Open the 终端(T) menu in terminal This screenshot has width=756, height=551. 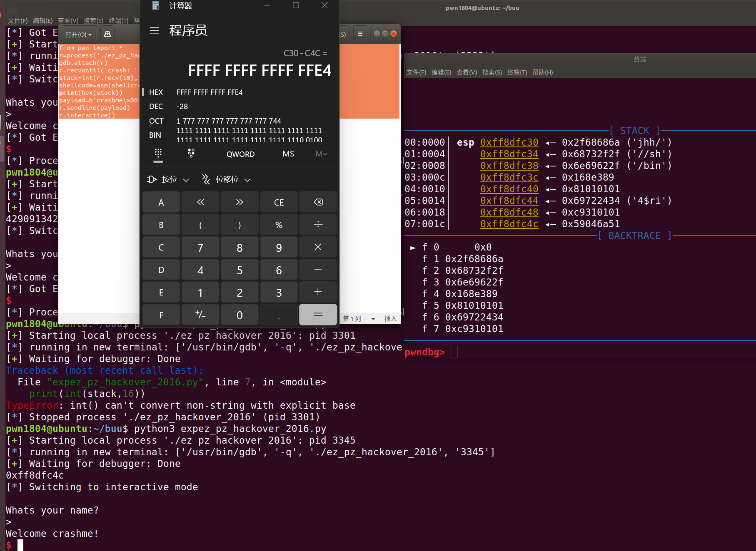point(517,72)
